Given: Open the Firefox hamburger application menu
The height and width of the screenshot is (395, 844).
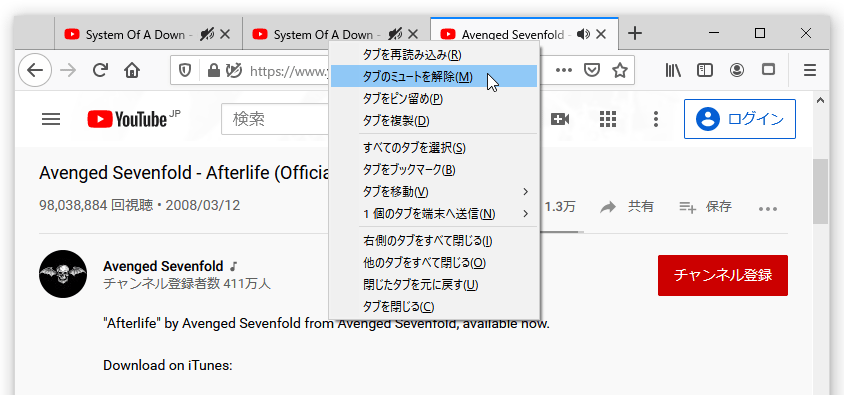Looking at the screenshot, I should click(x=810, y=70).
